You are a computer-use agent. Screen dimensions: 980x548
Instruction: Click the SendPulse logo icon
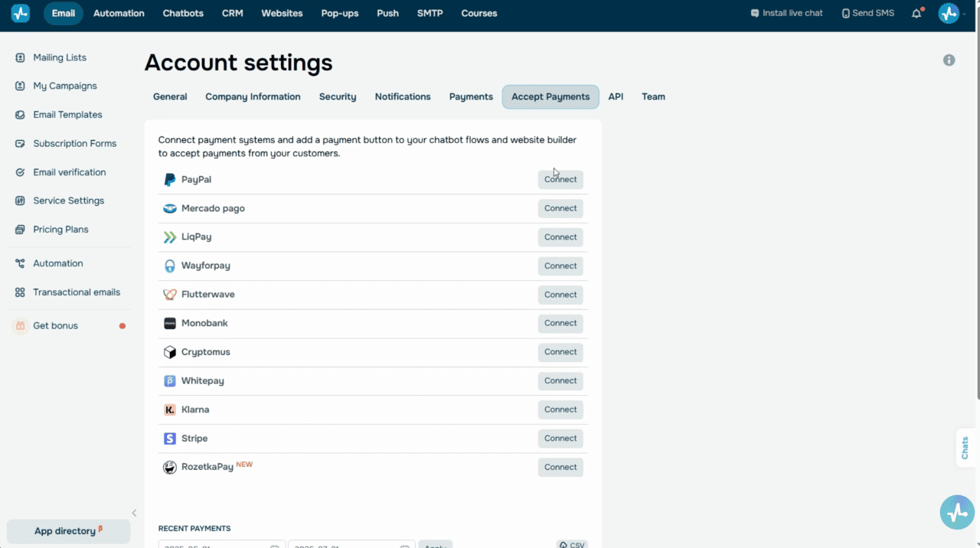[x=20, y=13]
